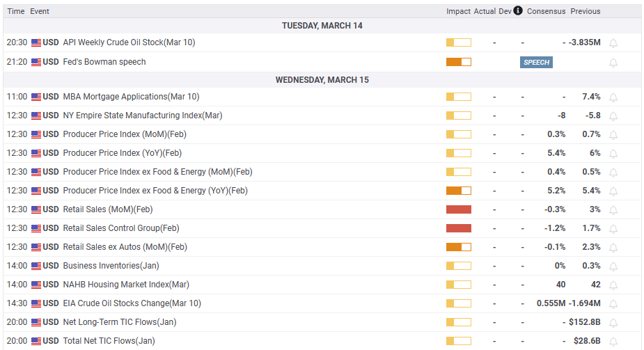Open Producer Price Index (MoM)(Feb) event
Viewport: 644px width, 350px height.
pyautogui.click(x=125, y=134)
